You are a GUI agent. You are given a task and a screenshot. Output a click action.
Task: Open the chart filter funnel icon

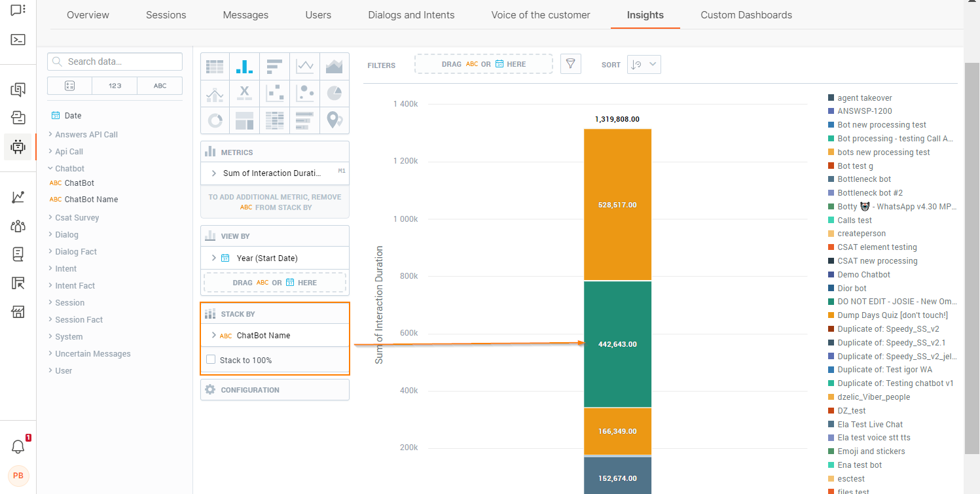(570, 63)
